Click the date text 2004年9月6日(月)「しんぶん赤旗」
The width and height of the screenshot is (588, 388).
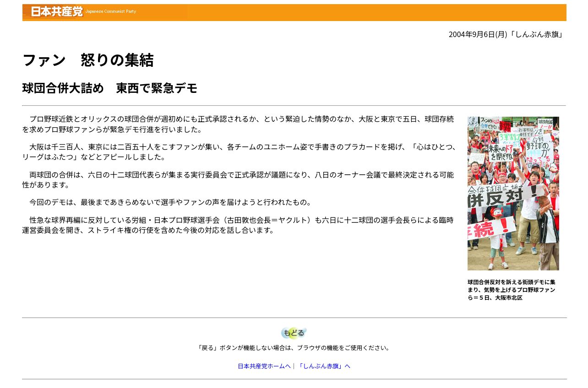point(506,34)
